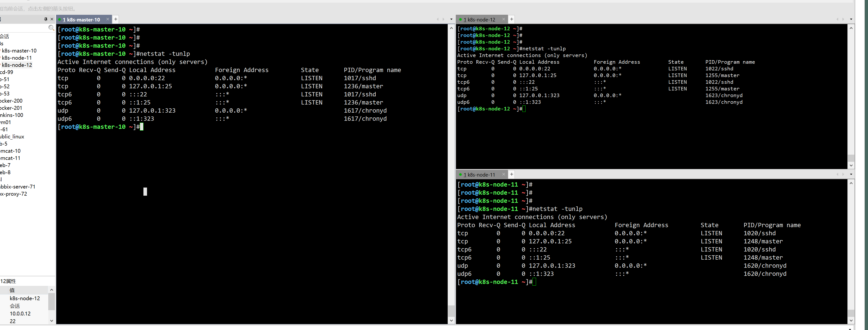Viewport: 868px width, 330px height.
Task: Pin the session manager sidebar panel
Action: [x=46, y=19]
